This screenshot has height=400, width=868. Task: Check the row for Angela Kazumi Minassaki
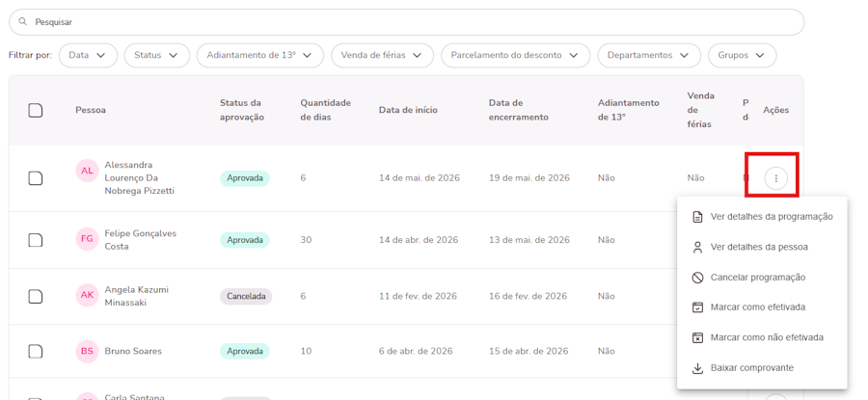click(x=36, y=296)
